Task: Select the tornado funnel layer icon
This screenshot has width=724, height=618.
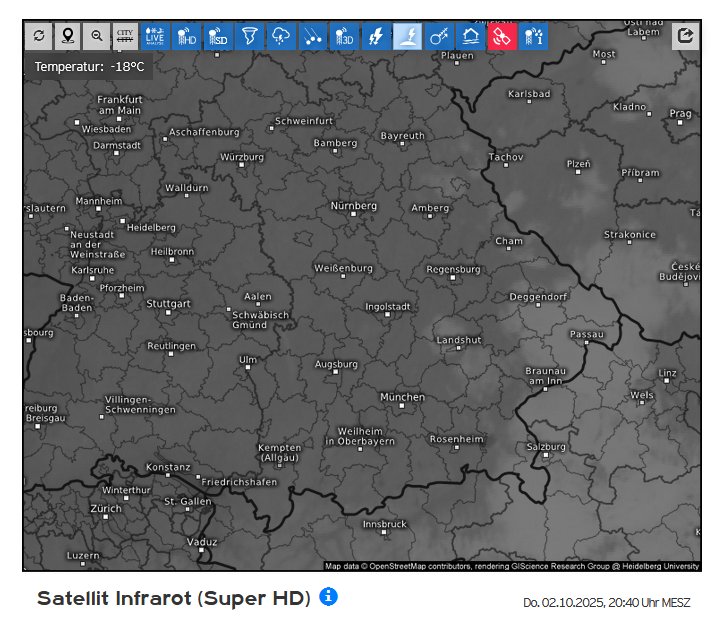Action: tap(250, 36)
